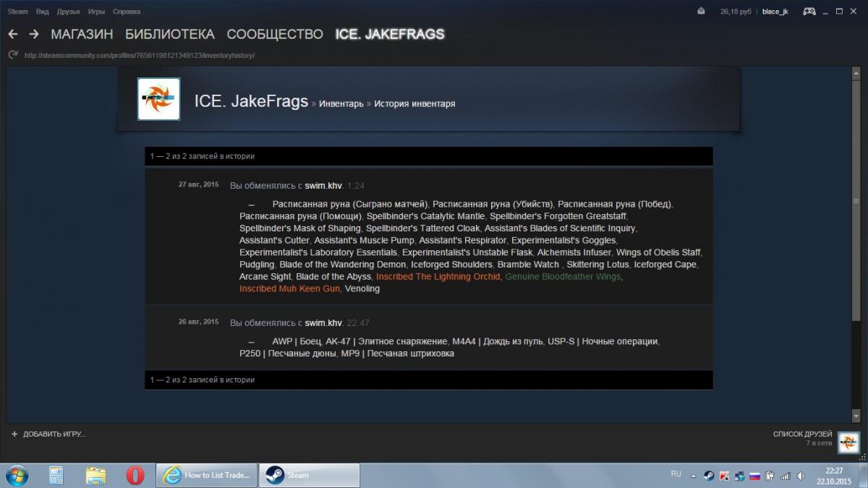Click the Venoling item text
The width and height of the screenshot is (868, 488).
(x=362, y=288)
